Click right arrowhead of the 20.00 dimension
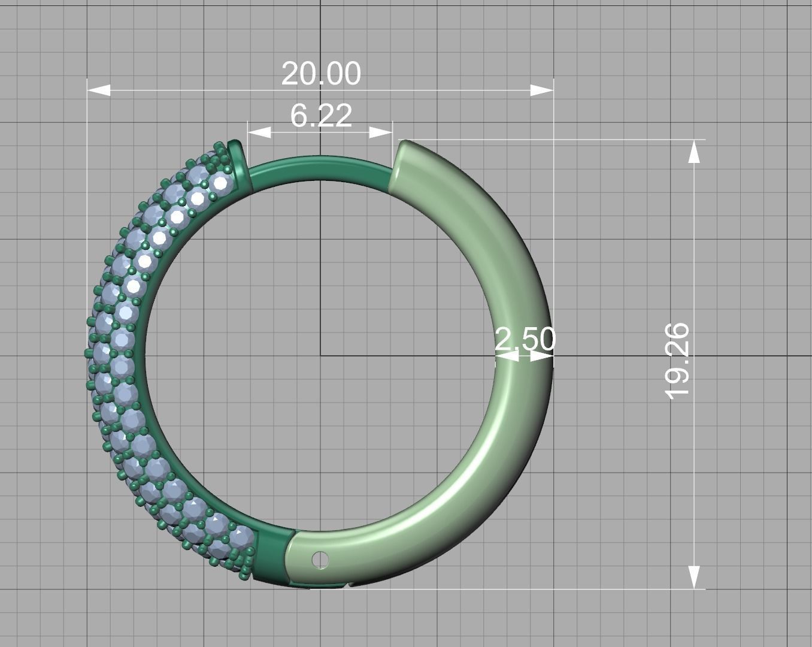Image resolution: width=812 pixels, height=647 pixels. pos(542,90)
